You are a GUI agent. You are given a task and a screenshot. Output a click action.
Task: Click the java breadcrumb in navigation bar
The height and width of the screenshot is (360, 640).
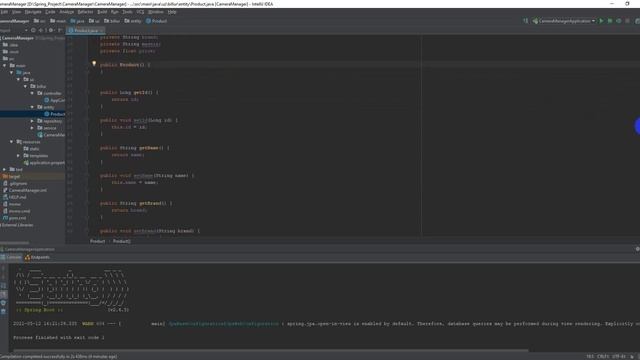pos(77,21)
